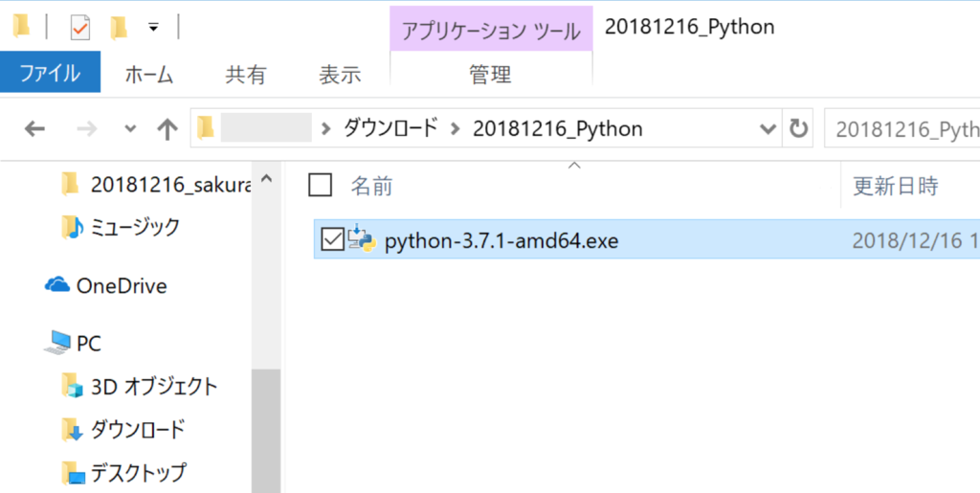980x493 pixels.
Task: Click the OneDrive cloud icon
Action: pyautogui.click(x=56, y=284)
